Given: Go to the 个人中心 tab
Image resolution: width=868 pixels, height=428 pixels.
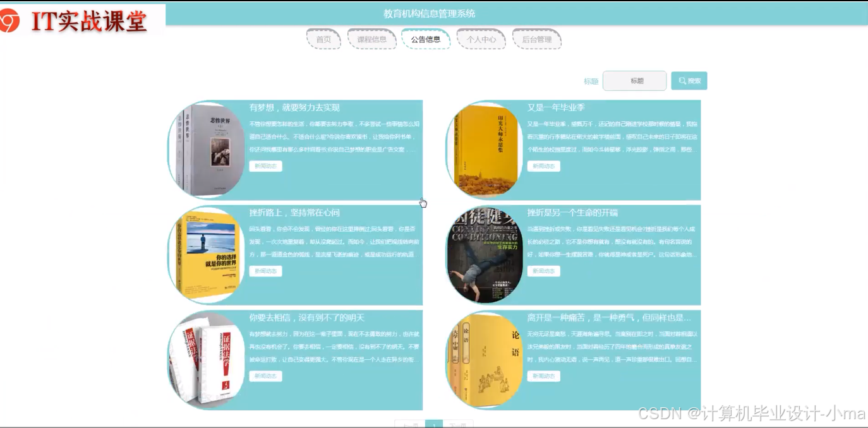Looking at the screenshot, I should [481, 39].
